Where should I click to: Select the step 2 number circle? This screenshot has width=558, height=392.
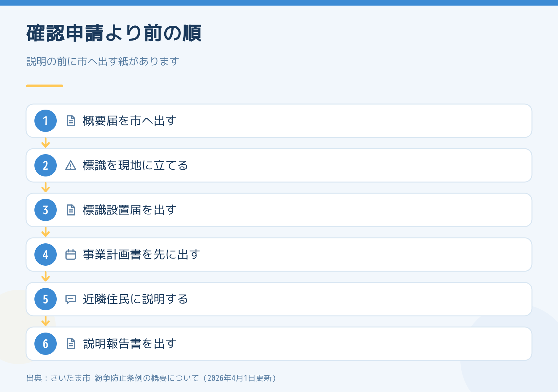(46, 165)
